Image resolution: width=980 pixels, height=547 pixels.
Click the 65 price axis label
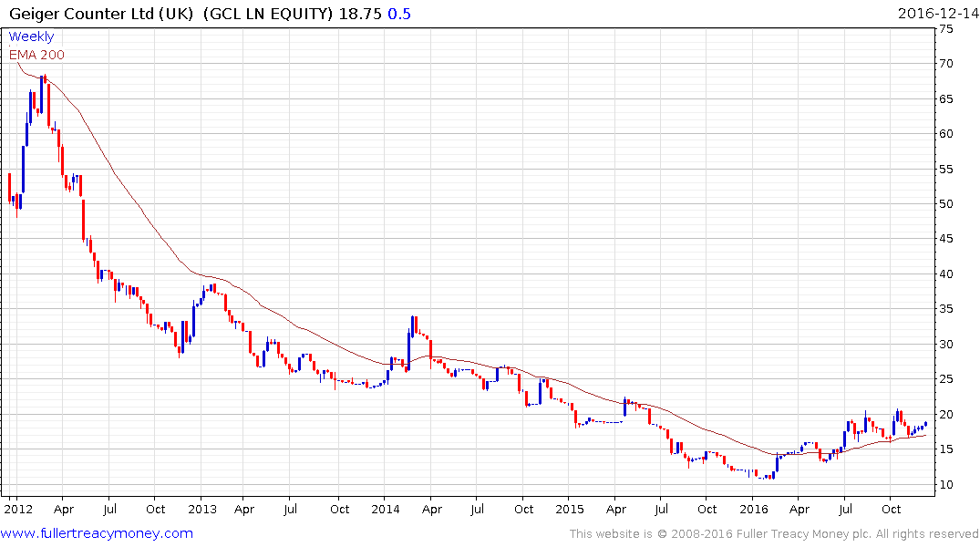[946, 98]
